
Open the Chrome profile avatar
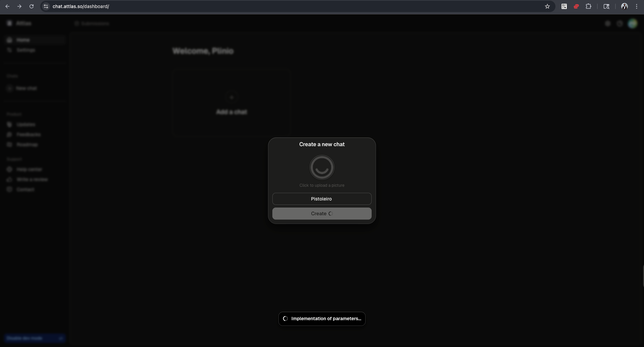click(624, 6)
